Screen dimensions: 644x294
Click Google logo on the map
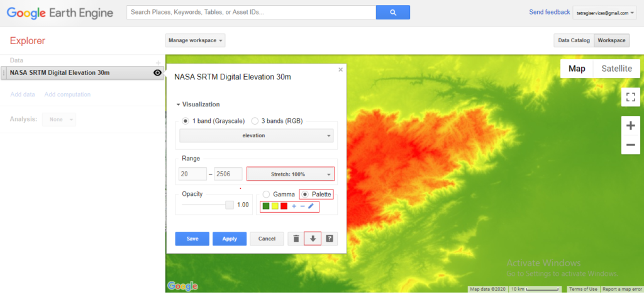point(182,286)
